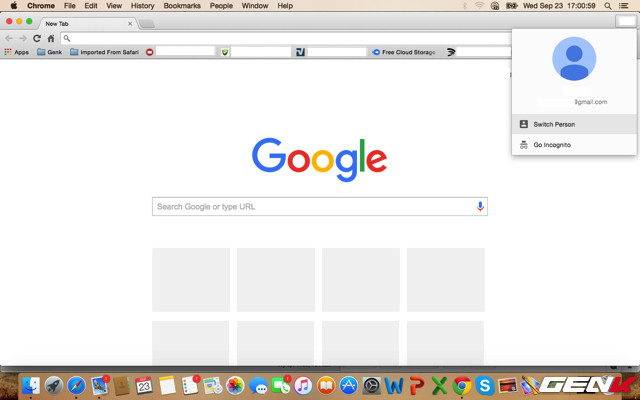The height and width of the screenshot is (400, 640).
Task: Click the home icon in toolbar
Action: [51, 38]
